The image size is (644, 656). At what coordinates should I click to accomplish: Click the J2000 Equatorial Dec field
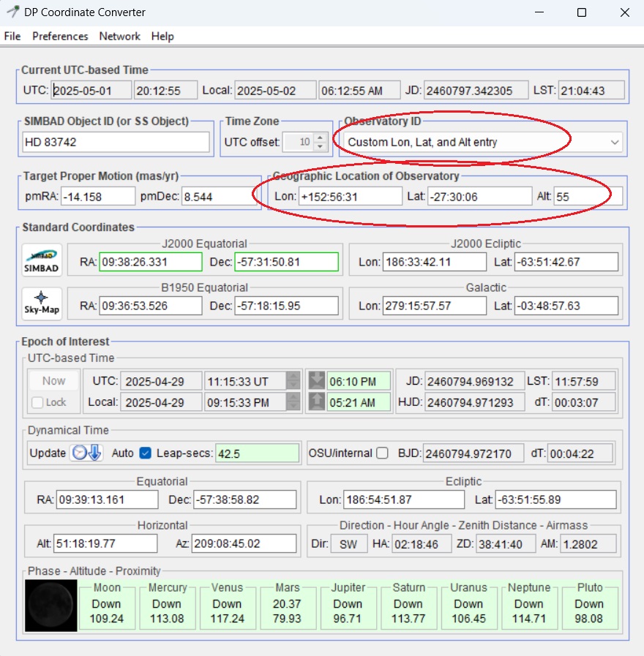(286, 262)
